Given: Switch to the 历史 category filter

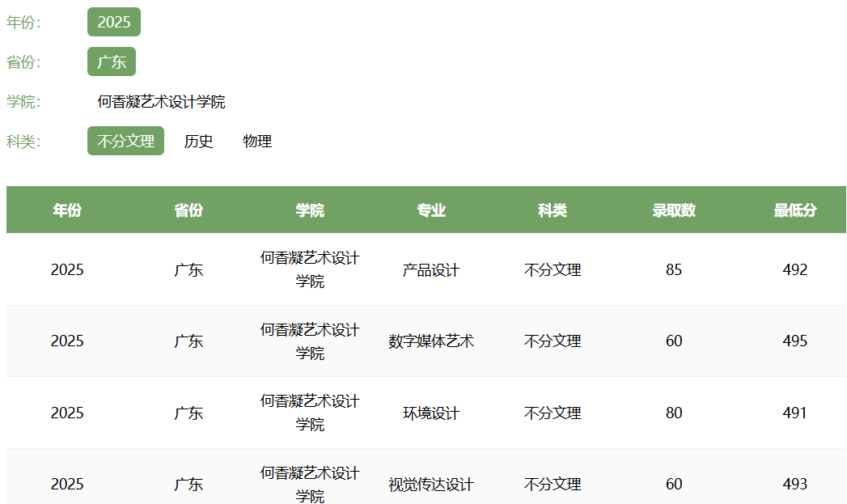Looking at the screenshot, I should pos(198,141).
